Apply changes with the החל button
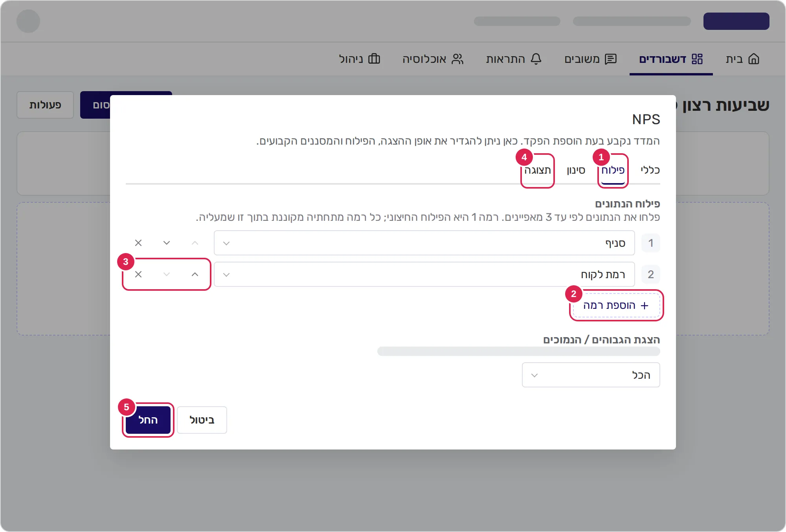The width and height of the screenshot is (786, 532). [x=148, y=420]
